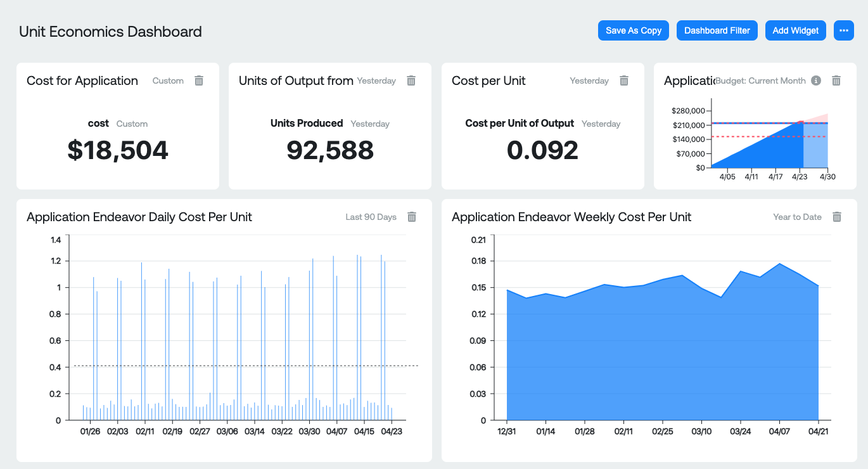Delete the Weekly Cost Per Unit chart
This screenshot has width=868, height=469.
click(836, 217)
